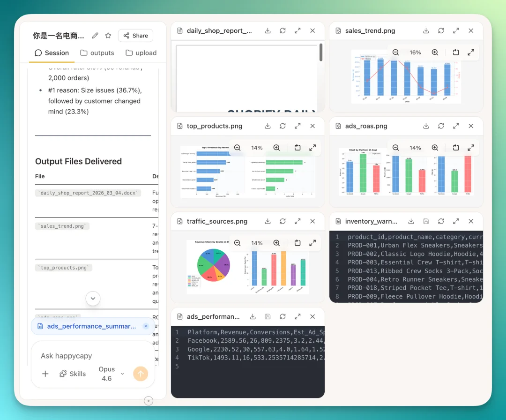
Task: Zoom out of the sales_trend chart
Action: (x=395, y=52)
